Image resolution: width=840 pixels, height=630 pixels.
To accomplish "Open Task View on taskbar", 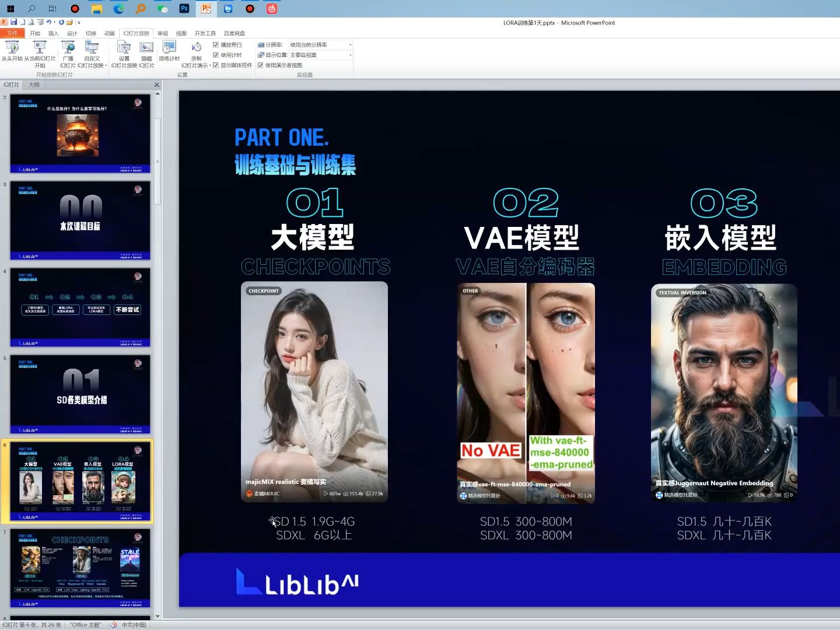I will tap(52, 9).
